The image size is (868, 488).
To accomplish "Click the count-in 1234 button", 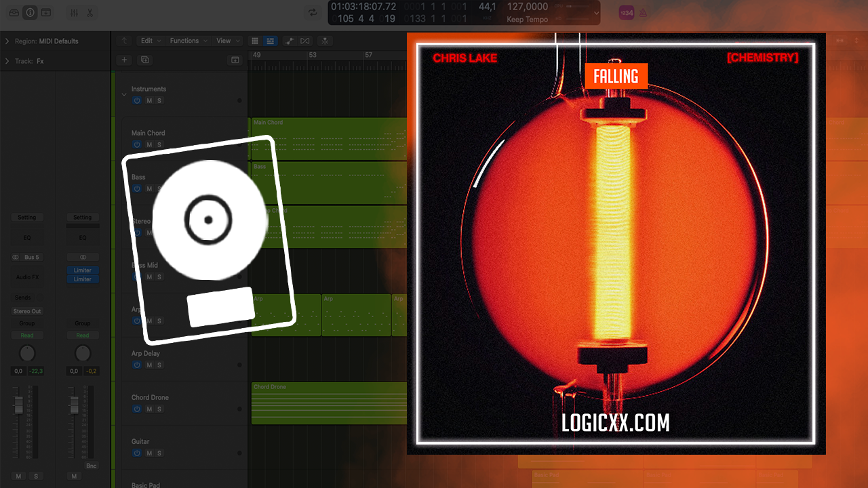I will pos(627,13).
